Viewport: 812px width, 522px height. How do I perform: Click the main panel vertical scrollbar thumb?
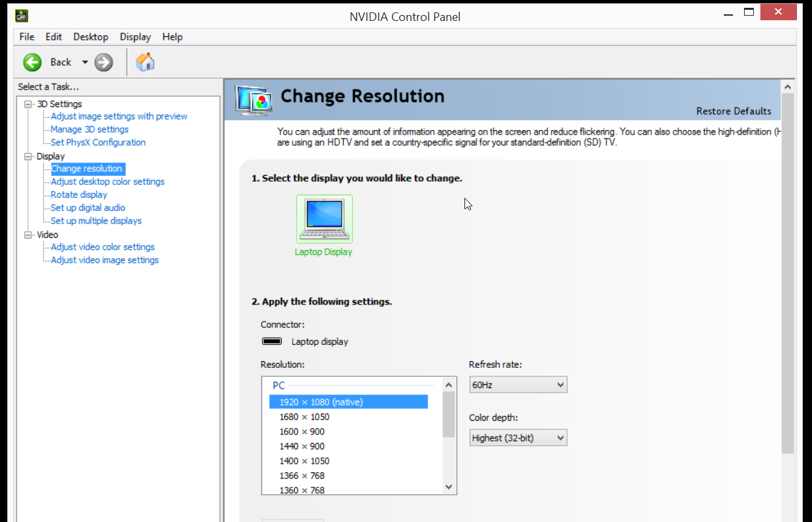[x=788, y=273]
